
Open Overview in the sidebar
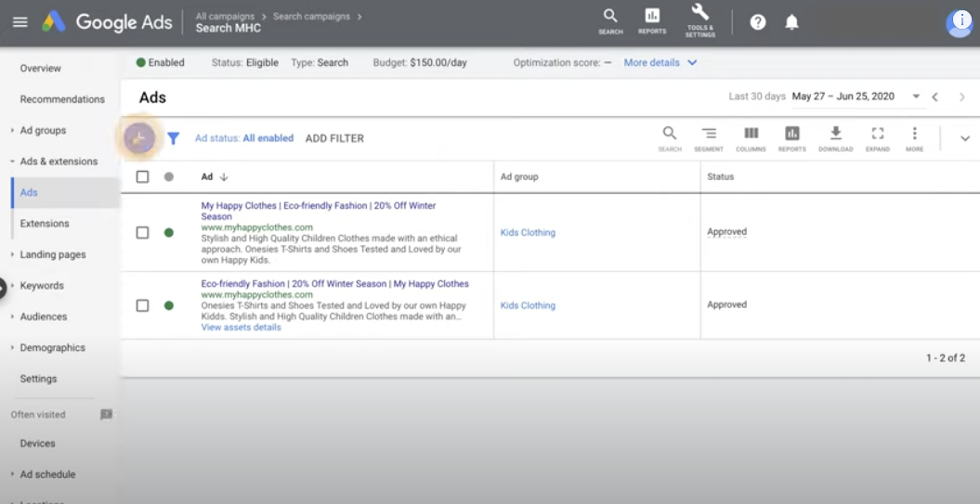[41, 68]
